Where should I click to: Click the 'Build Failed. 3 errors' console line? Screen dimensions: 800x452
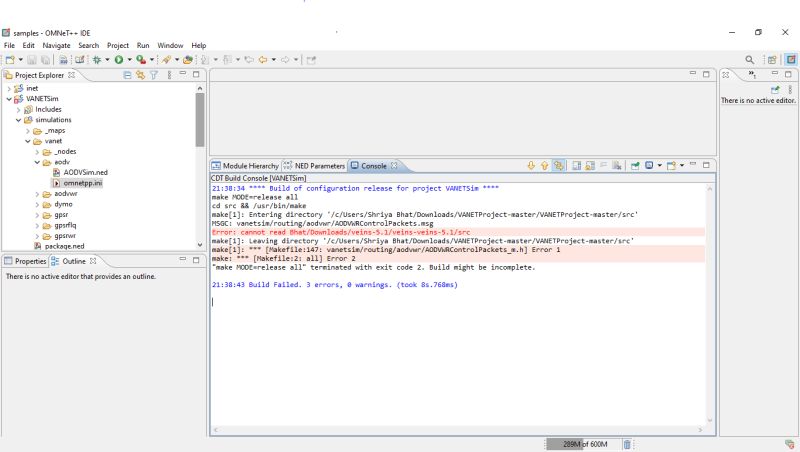(335, 285)
